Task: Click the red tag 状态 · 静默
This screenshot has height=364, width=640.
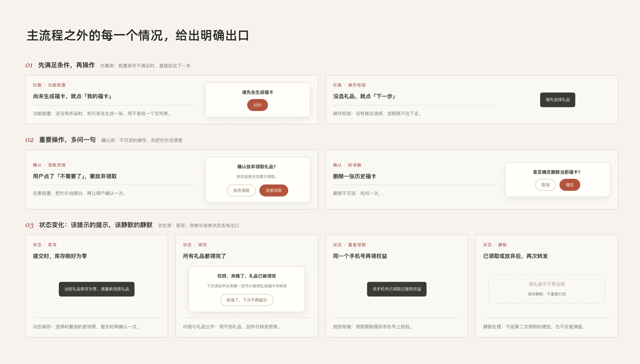Action: (x=495, y=245)
